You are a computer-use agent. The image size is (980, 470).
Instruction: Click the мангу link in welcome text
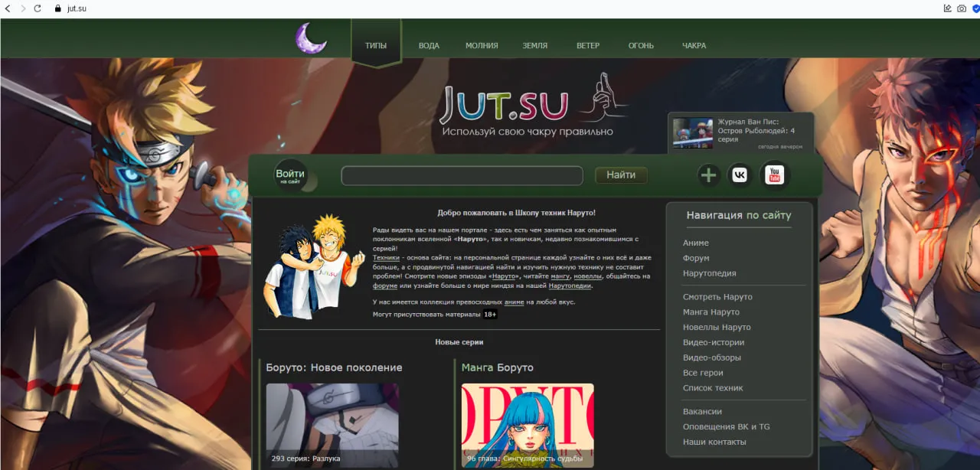click(x=560, y=276)
